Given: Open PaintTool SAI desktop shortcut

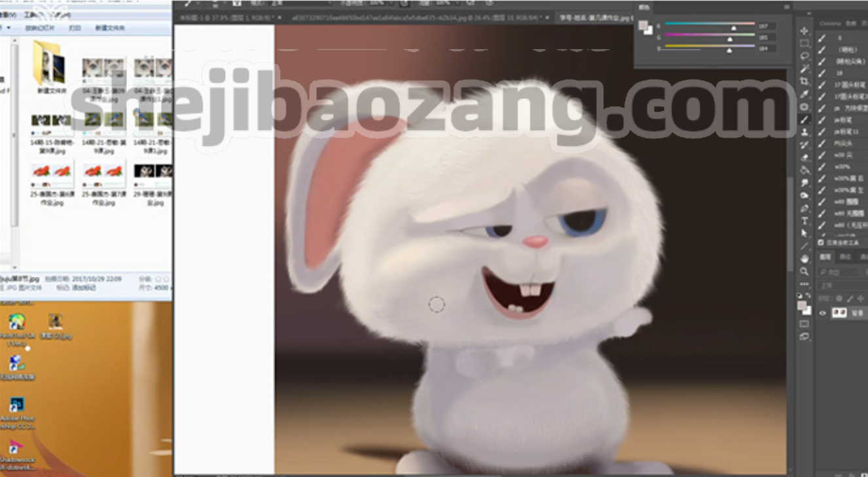Looking at the screenshot, I should tap(17, 330).
